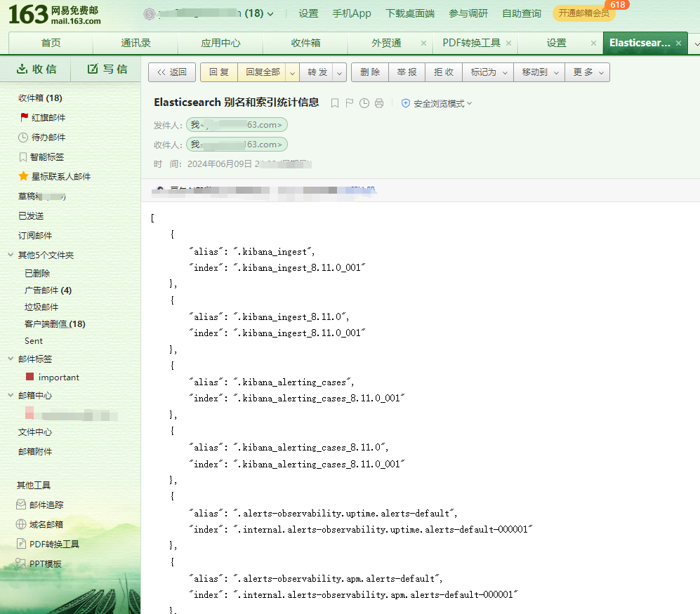The width and height of the screenshot is (700, 614).
Task: Click the bookmark tag icon beside subject
Action: pos(335,103)
